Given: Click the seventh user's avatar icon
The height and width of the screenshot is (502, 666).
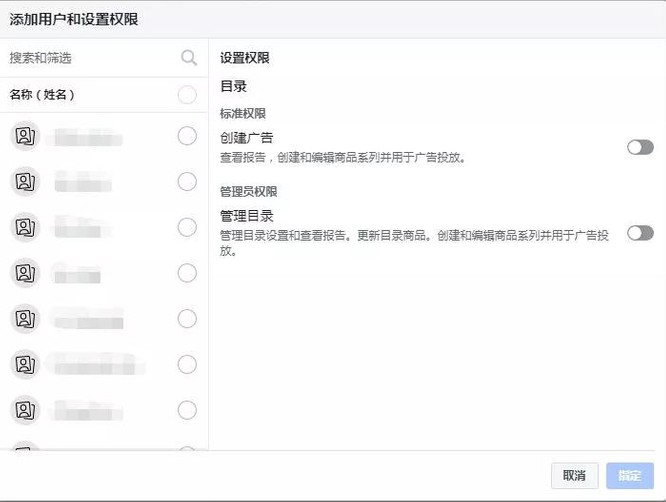Looking at the screenshot, I should point(25,410).
